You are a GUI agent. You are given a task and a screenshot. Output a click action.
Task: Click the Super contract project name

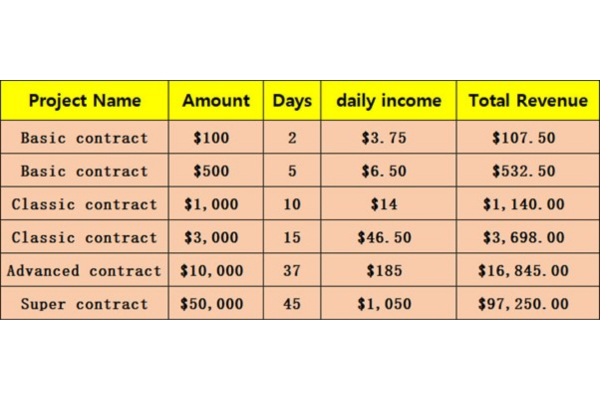(x=84, y=303)
